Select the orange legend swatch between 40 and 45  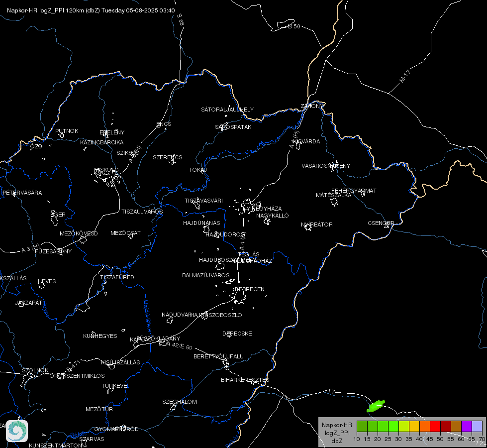click(425, 426)
